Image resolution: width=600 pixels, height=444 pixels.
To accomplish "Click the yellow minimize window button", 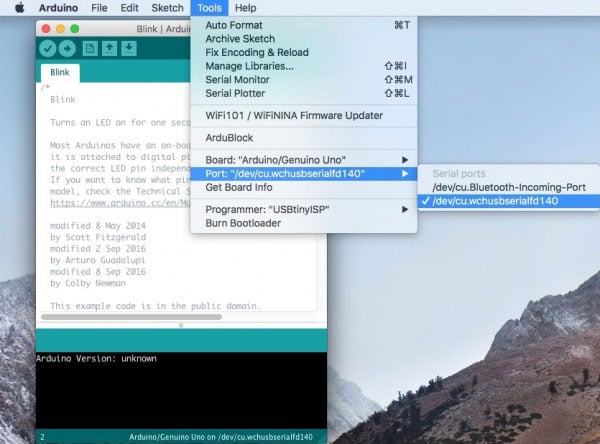I will point(60,29).
